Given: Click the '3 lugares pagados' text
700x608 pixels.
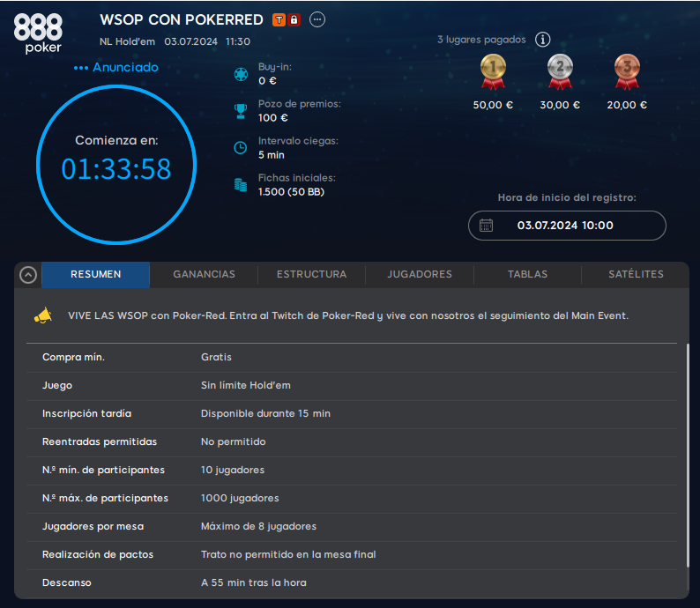Looking at the screenshot, I should (481, 40).
